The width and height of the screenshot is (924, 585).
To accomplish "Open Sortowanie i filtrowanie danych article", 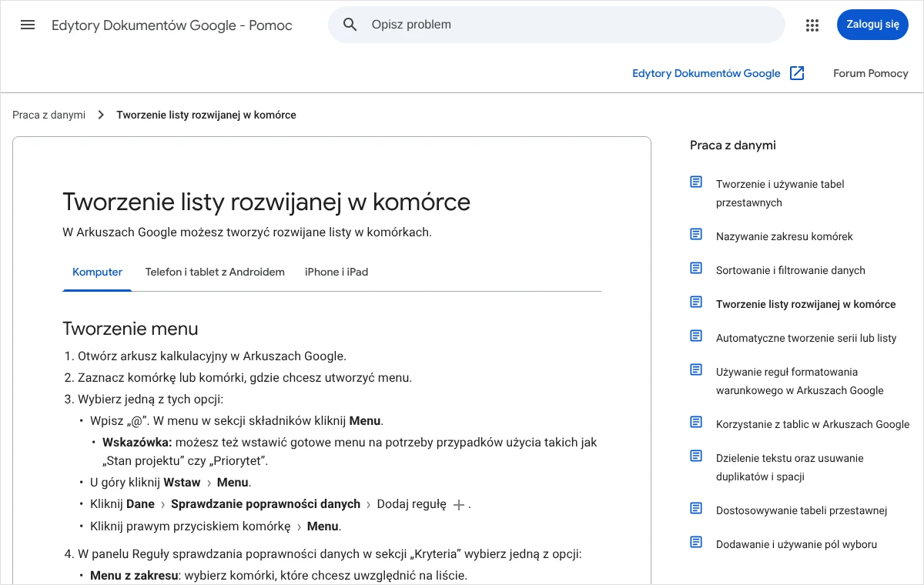I will [790, 270].
